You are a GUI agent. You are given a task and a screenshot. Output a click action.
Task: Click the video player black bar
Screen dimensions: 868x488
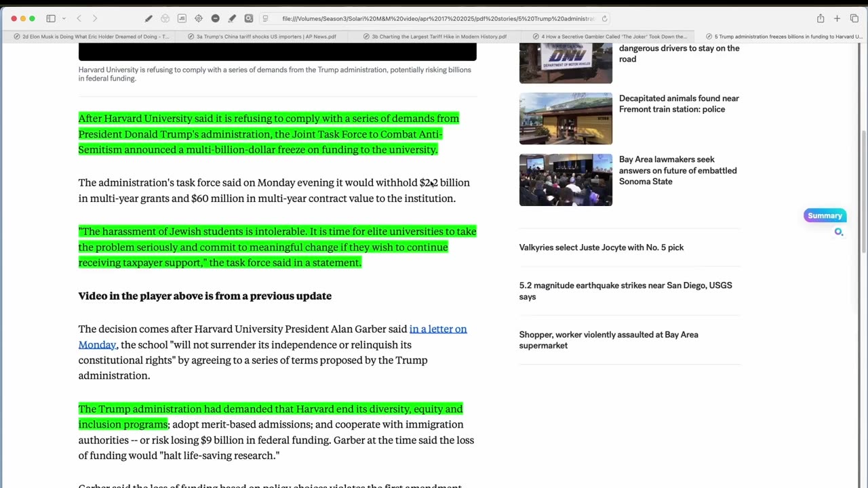click(x=277, y=52)
